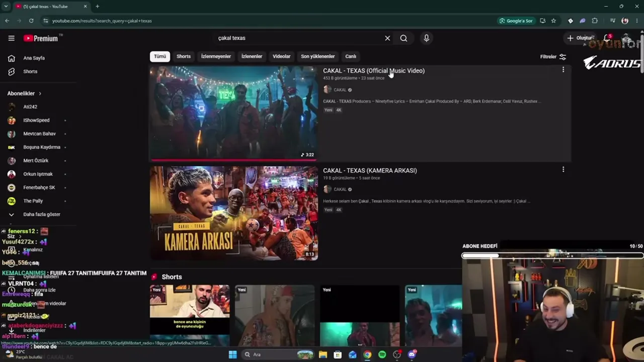This screenshot has height=362, width=644.
Task: Open File Explorer from taskbar
Action: coord(323,354)
